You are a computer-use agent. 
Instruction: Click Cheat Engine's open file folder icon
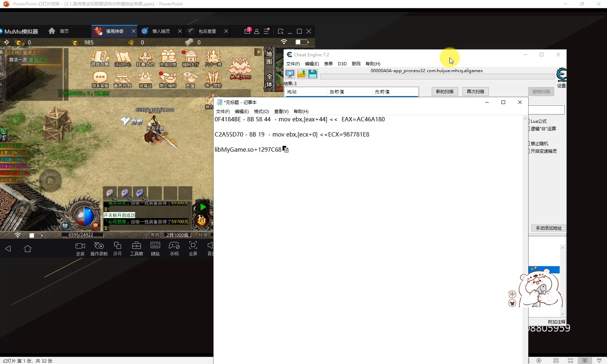pyautogui.click(x=302, y=74)
